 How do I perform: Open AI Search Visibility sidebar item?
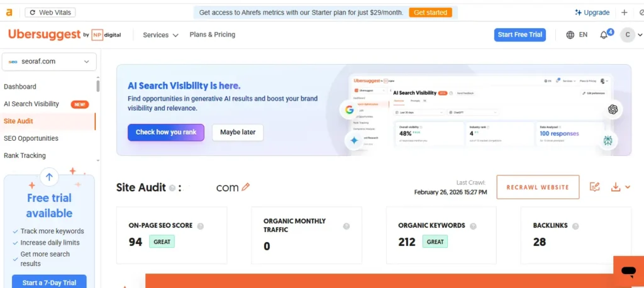click(31, 104)
